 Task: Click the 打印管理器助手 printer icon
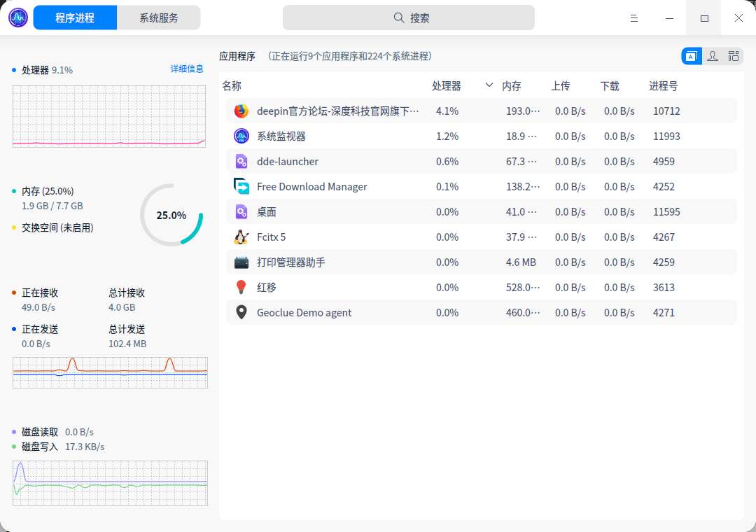click(241, 262)
